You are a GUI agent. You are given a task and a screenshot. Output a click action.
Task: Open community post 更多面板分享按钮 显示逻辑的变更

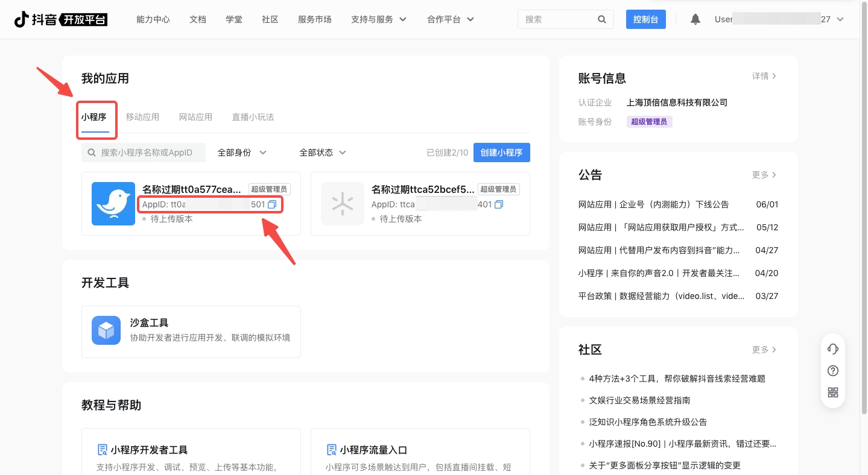pyautogui.click(x=665, y=465)
